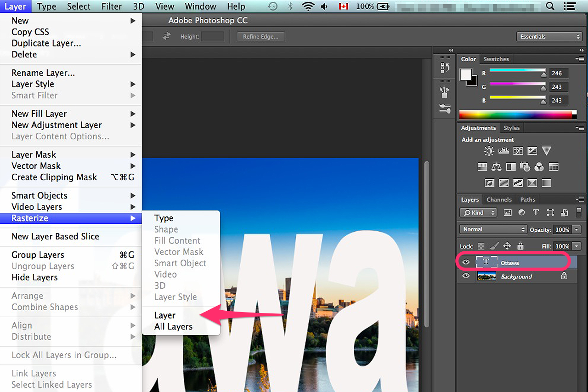Add a Color Lookup adjustment
The image size is (588, 392).
coord(554,167)
